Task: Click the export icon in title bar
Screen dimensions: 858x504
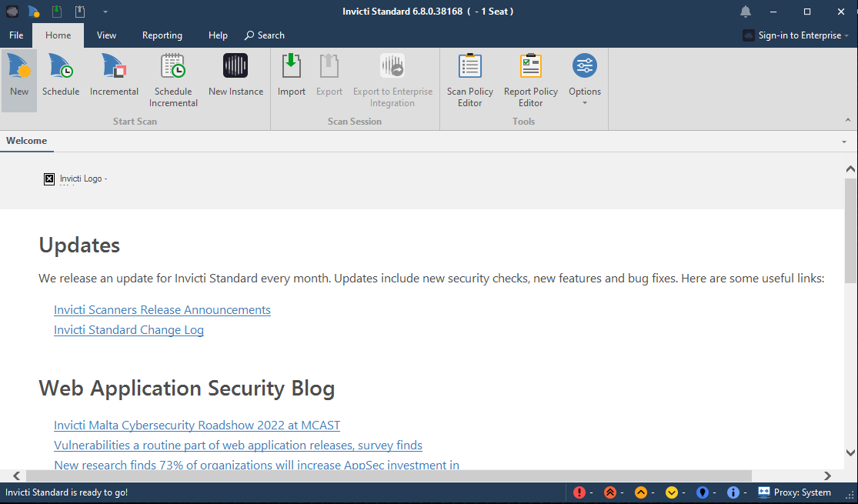Action: pyautogui.click(x=80, y=12)
